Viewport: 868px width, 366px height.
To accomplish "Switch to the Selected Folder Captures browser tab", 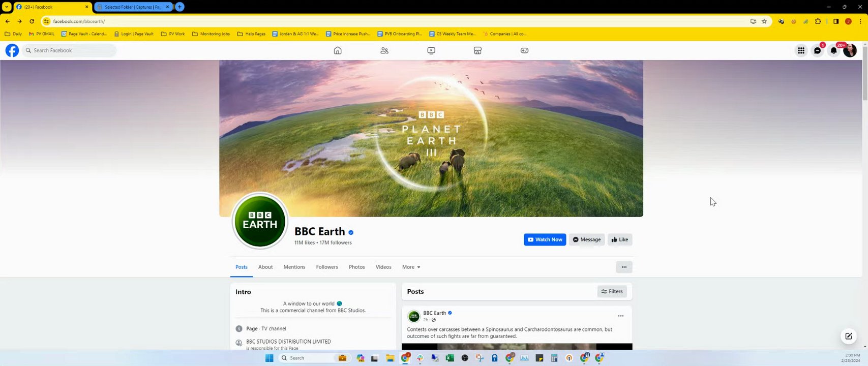I will [x=133, y=7].
